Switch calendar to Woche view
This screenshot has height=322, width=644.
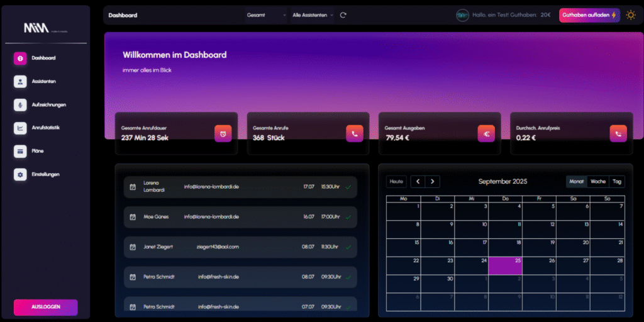[598, 181]
